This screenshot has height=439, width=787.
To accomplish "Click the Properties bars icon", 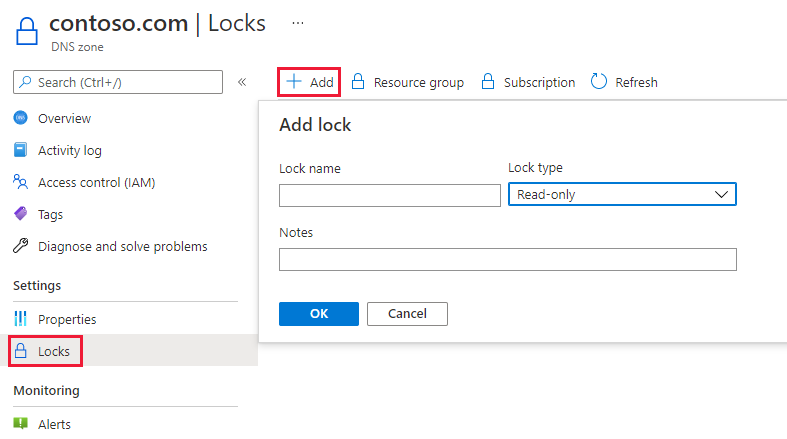I will (20, 319).
